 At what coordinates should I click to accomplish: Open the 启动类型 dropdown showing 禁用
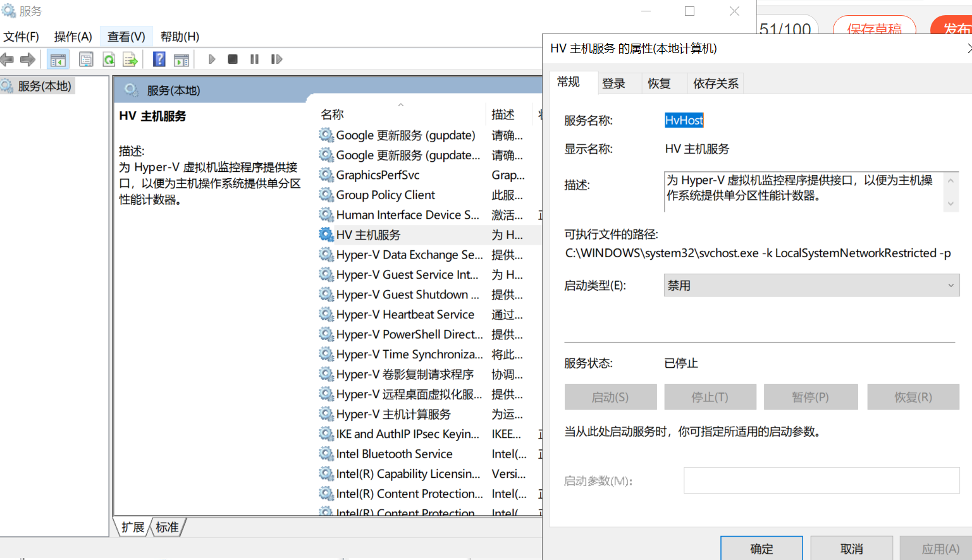tap(811, 285)
